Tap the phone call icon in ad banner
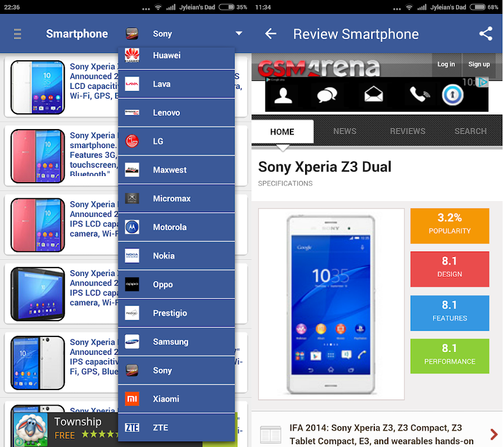Screen dimensions: 504x447 pyautogui.click(x=419, y=94)
